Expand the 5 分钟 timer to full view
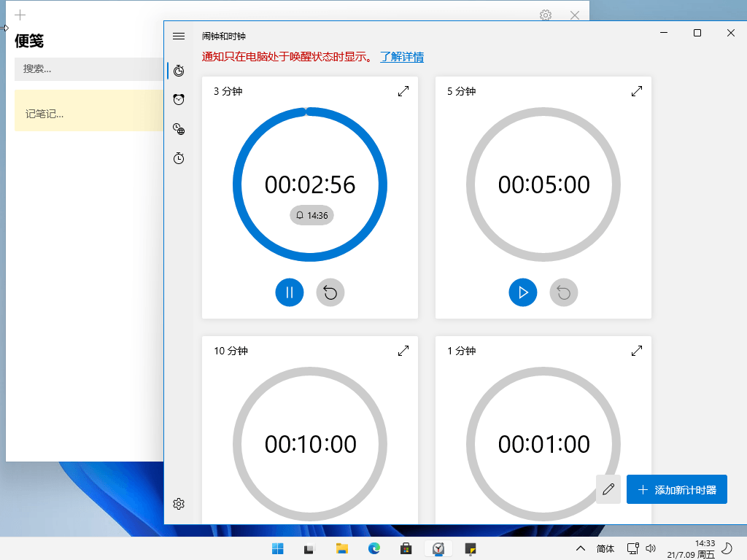The width and height of the screenshot is (747, 560). click(x=637, y=91)
